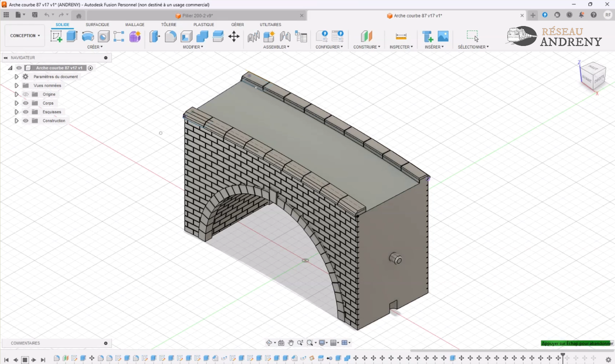The width and height of the screenshot is (615, 364).
Task: Collapse the Arche courbe root node
Action: coord(10,68)
